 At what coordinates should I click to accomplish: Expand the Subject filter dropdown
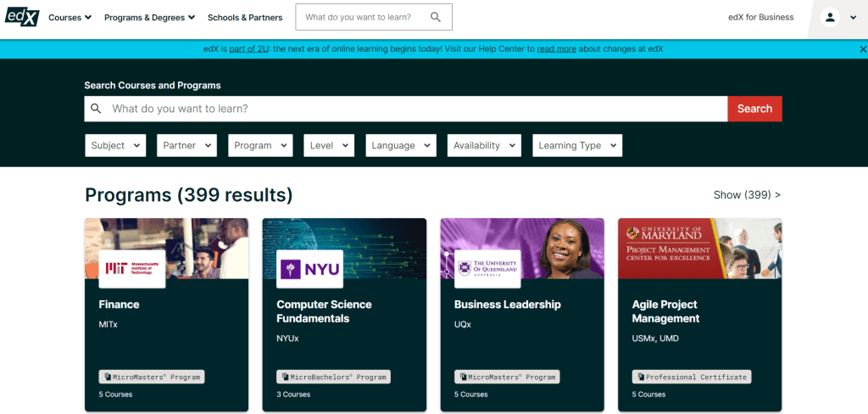[115, 145]
